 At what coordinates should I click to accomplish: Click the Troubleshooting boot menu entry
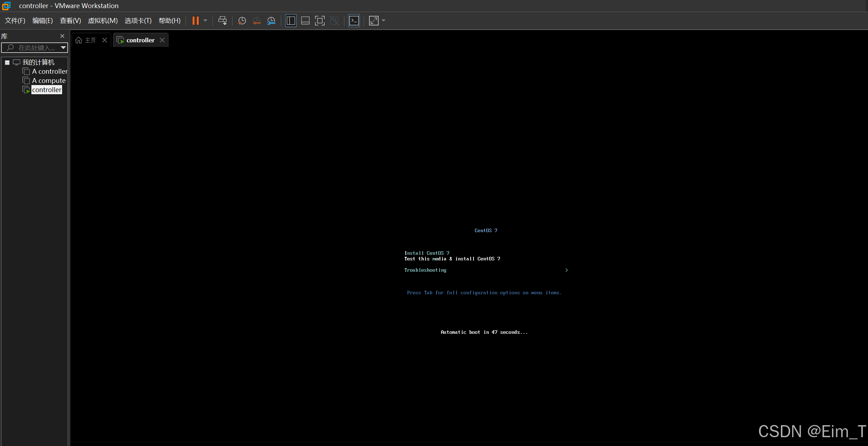click(426, 270)
